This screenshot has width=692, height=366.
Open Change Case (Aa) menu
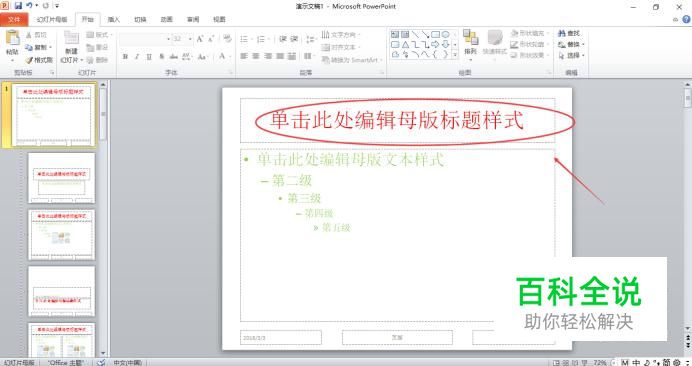pos(203,57)
